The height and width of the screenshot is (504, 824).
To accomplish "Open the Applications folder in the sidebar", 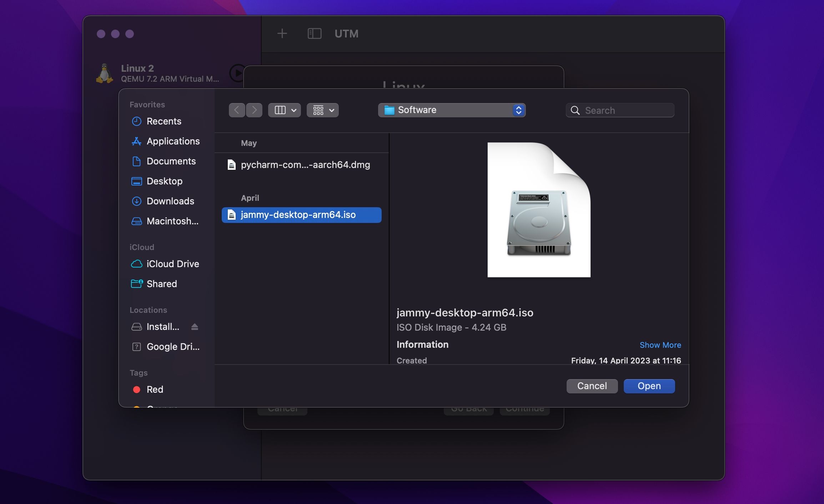I will (173, 141).
